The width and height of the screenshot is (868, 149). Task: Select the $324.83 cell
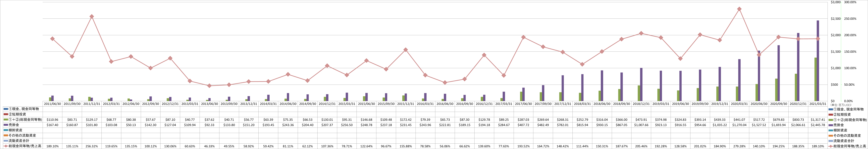[680, 120]
